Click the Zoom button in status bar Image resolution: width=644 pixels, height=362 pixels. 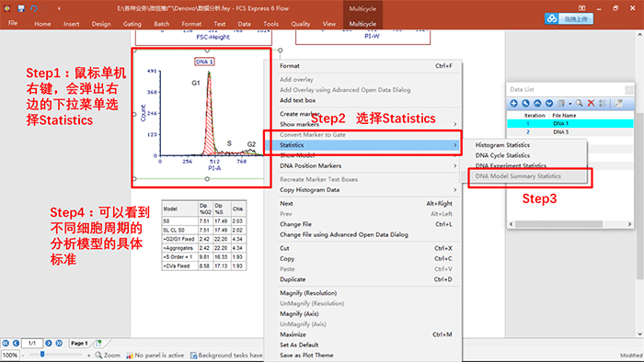coord(108,355)
